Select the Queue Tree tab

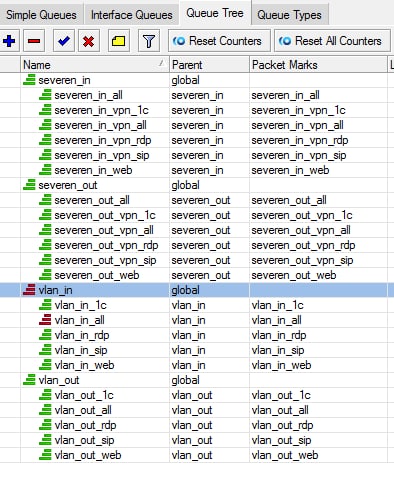tap(215, 13)
